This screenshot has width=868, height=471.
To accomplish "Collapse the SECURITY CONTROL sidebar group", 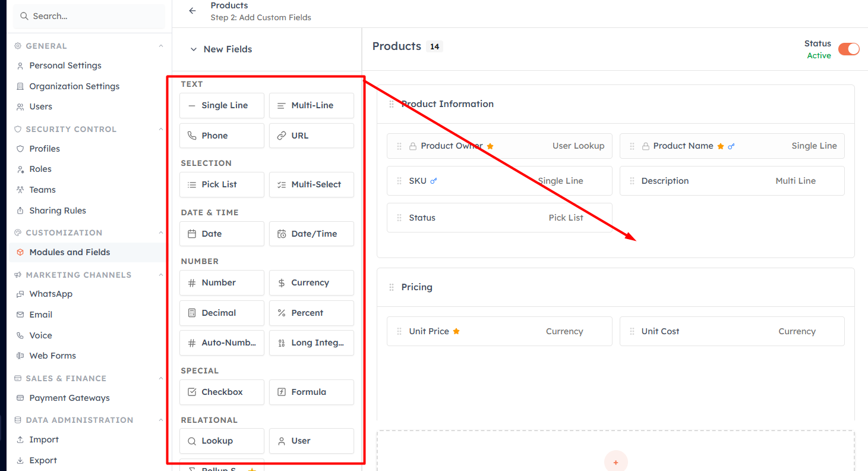I will click(160, 129).
